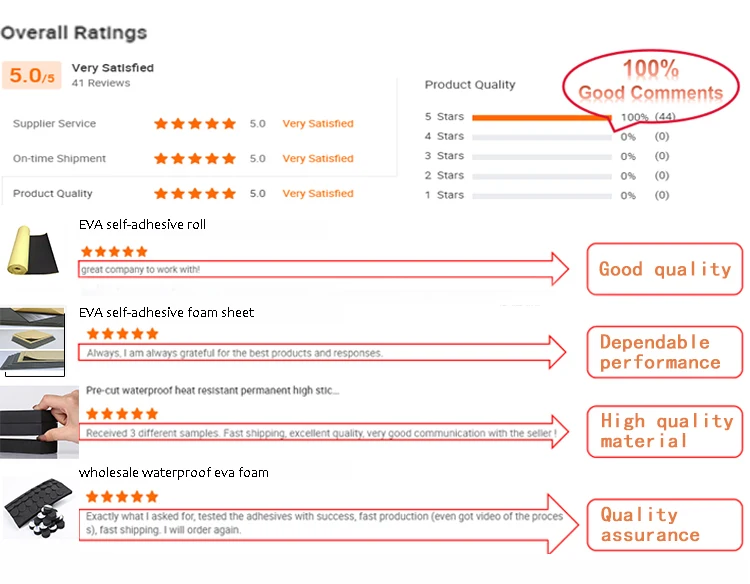
Task: Click stars under wholesale waterproof eva foam
Action: [122, 496]
